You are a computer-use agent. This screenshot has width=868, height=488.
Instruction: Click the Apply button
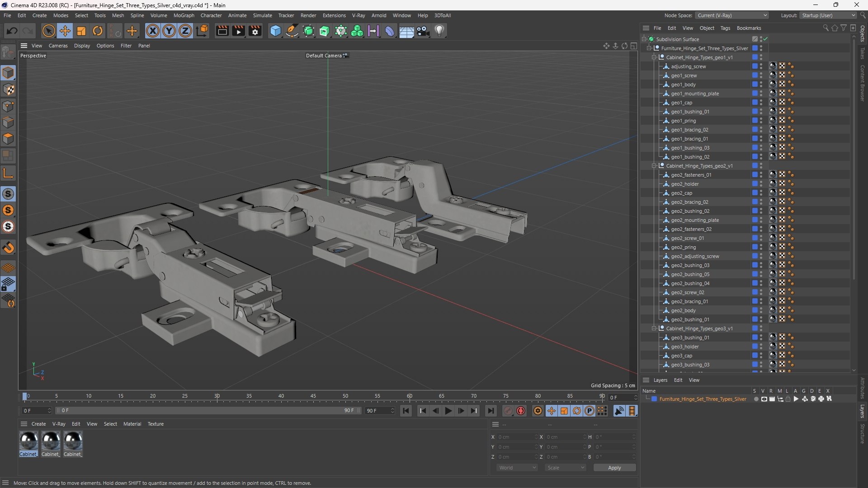click(x=614, y=468)
